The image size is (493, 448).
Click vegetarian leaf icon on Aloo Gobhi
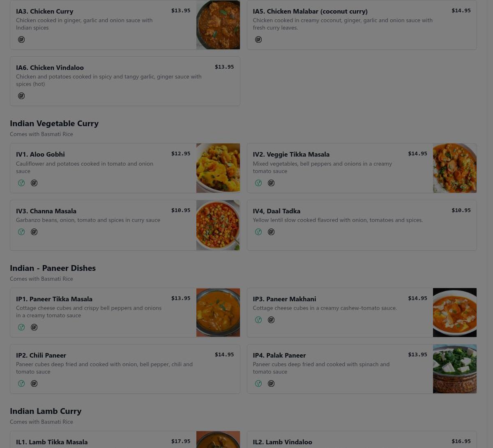tap(21, 183)
